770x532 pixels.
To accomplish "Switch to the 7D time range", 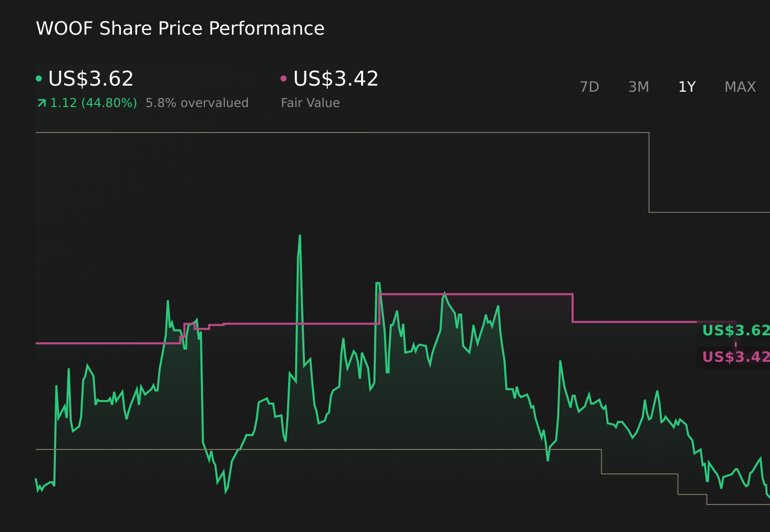I will (590, 87).
